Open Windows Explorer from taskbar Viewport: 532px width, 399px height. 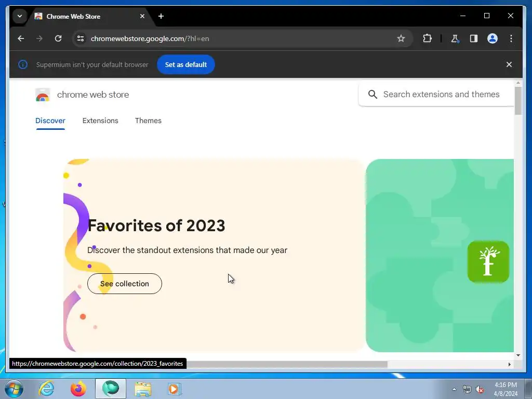[143, 389]
